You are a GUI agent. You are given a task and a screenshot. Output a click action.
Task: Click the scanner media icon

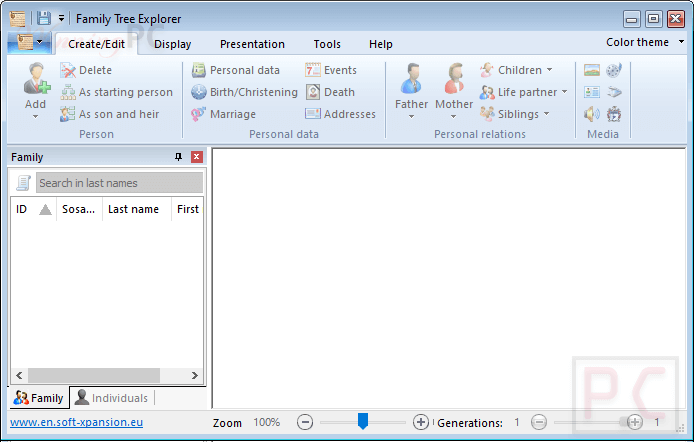(614, 92)
